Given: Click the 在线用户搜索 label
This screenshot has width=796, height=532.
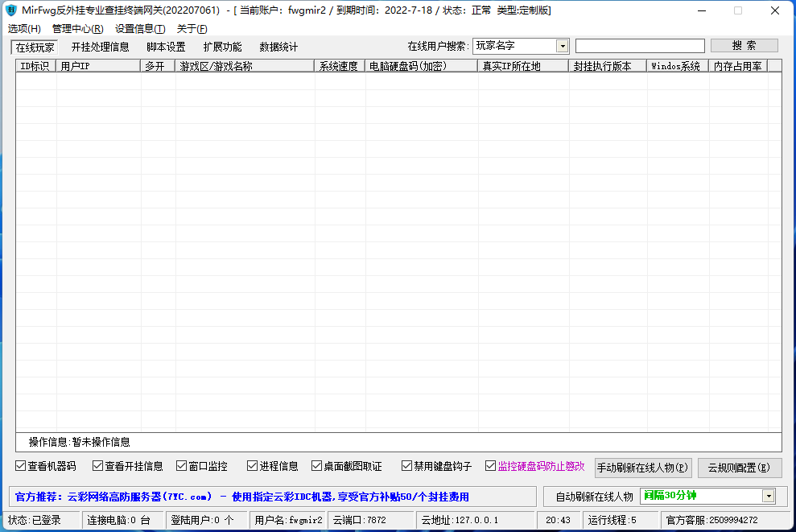Looking at the screenshot, I should click(438, 46).
